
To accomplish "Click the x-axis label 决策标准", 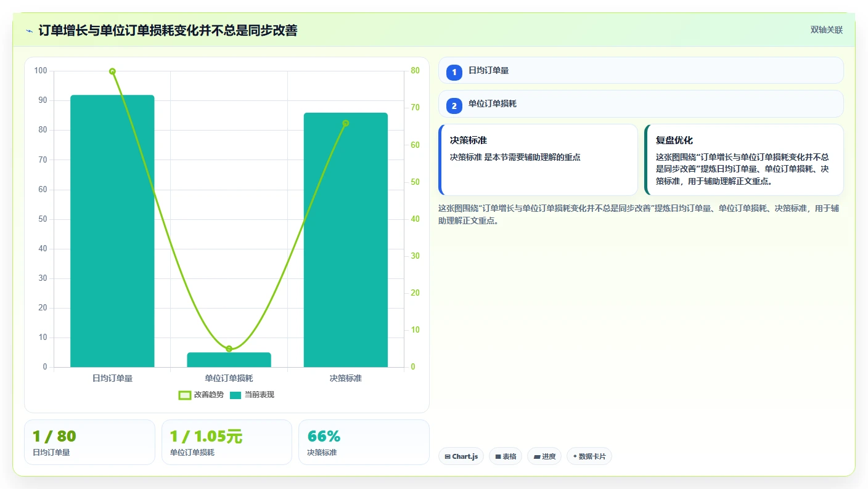I will coord(345,378).
